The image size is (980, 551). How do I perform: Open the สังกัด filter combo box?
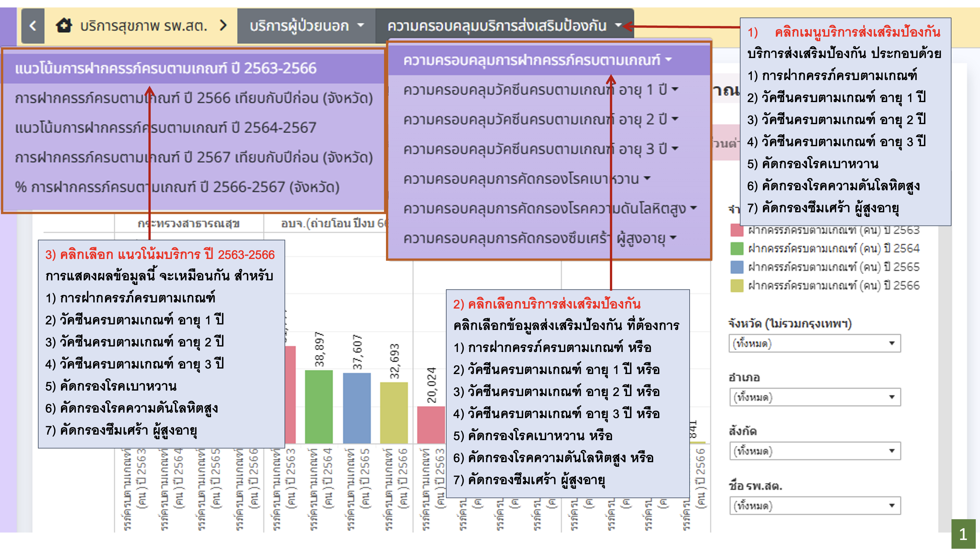click(814, 451)
